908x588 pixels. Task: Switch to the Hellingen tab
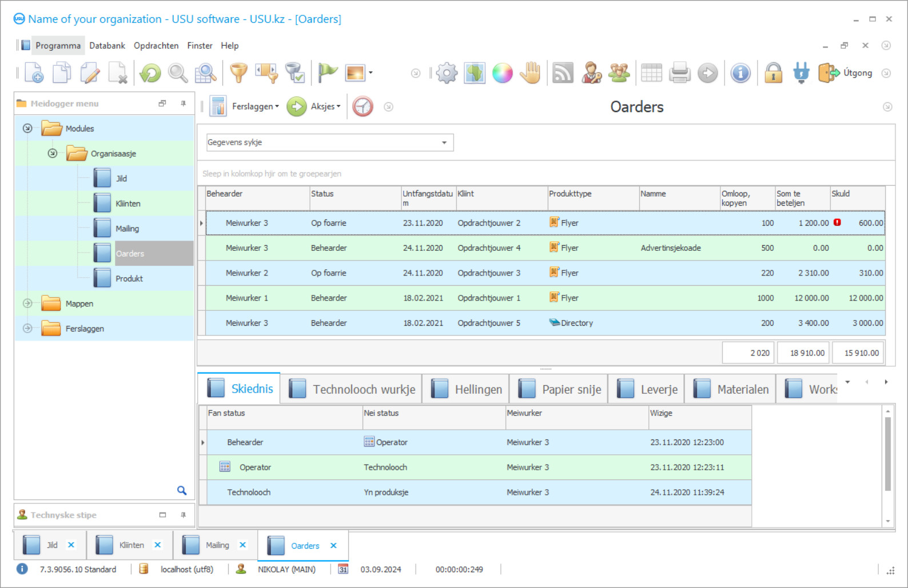[467, 389]
